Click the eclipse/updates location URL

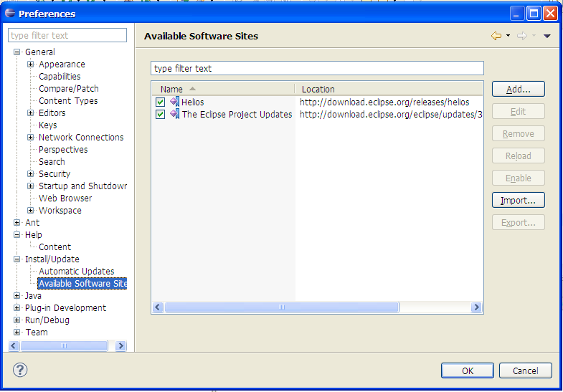(391, 115)
